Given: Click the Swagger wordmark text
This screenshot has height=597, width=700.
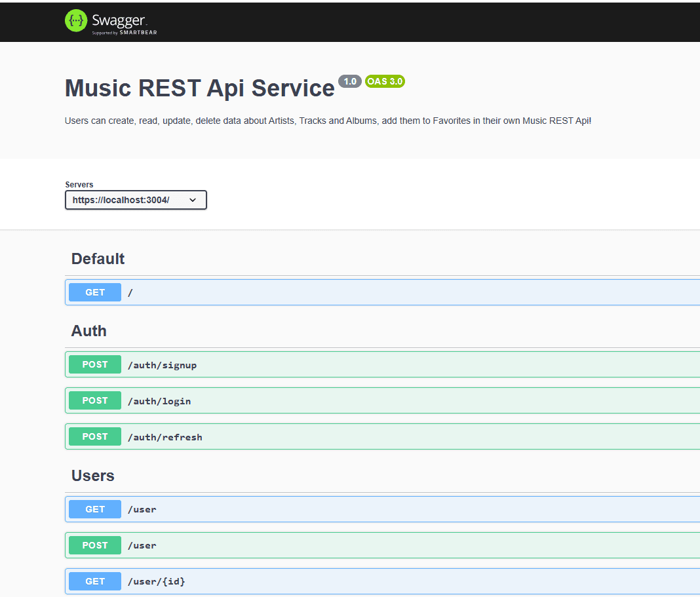Looking at the screenshot, I should pyautogui.click(x=119, y=20).
